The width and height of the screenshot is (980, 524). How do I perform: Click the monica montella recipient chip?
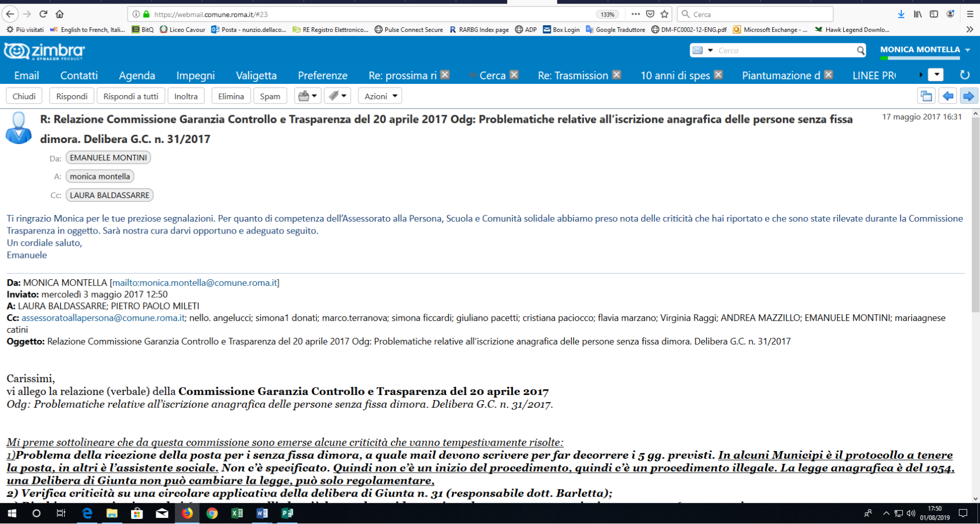(x=100, y=176)
